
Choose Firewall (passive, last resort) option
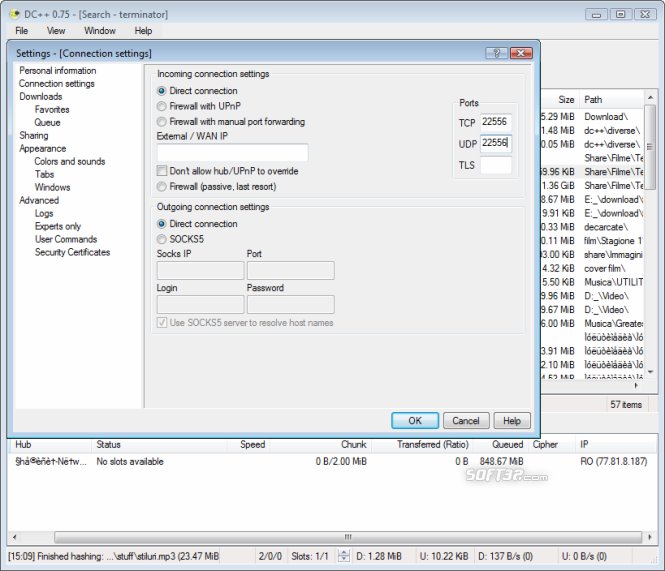click(162, 186)
